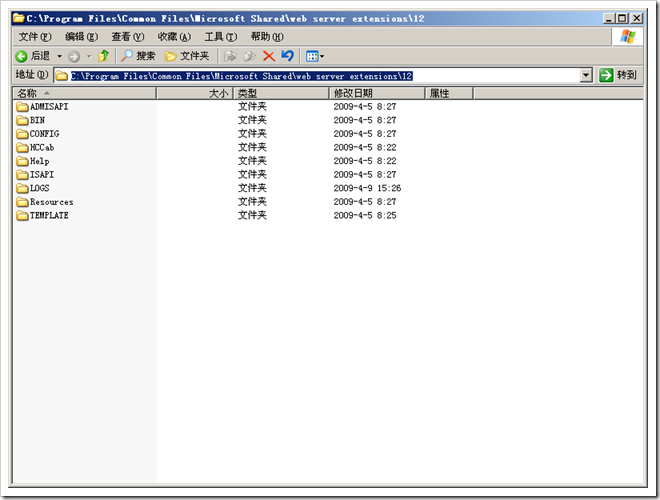Sort by the 属性 column header
Image resolution: width=660 pixels, height=500 pixels.
449,93
